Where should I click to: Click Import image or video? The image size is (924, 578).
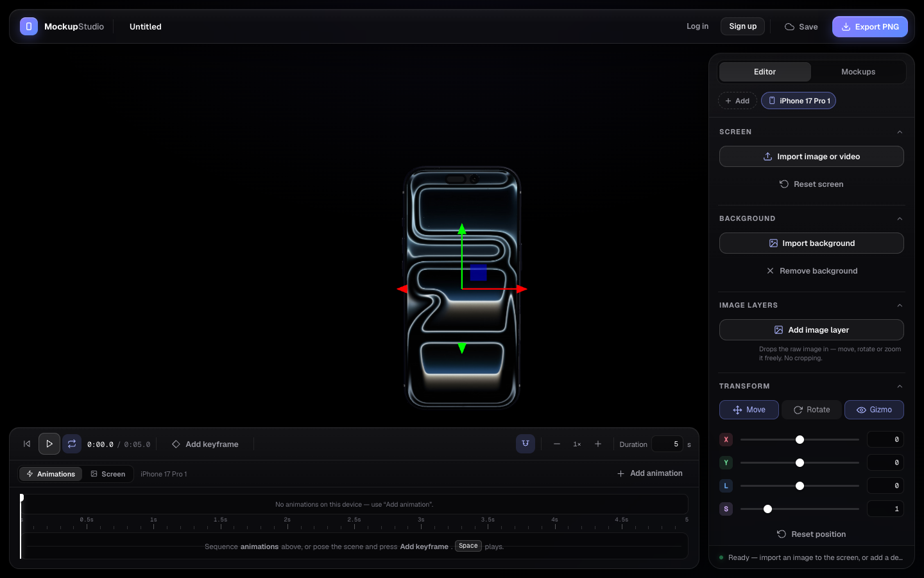[812, 157]
